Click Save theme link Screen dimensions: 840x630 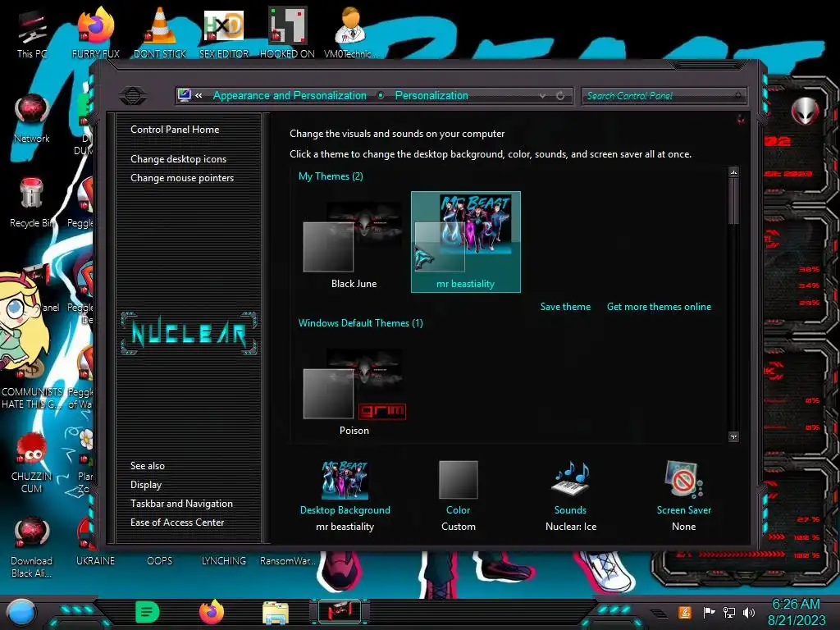(x=565, y=307)
